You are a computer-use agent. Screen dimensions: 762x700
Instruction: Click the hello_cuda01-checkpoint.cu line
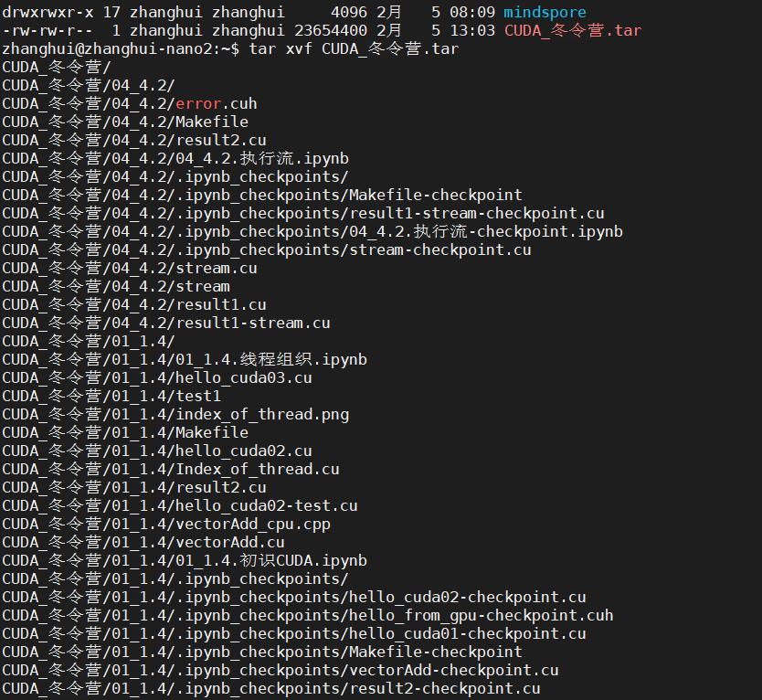(294, 633)
